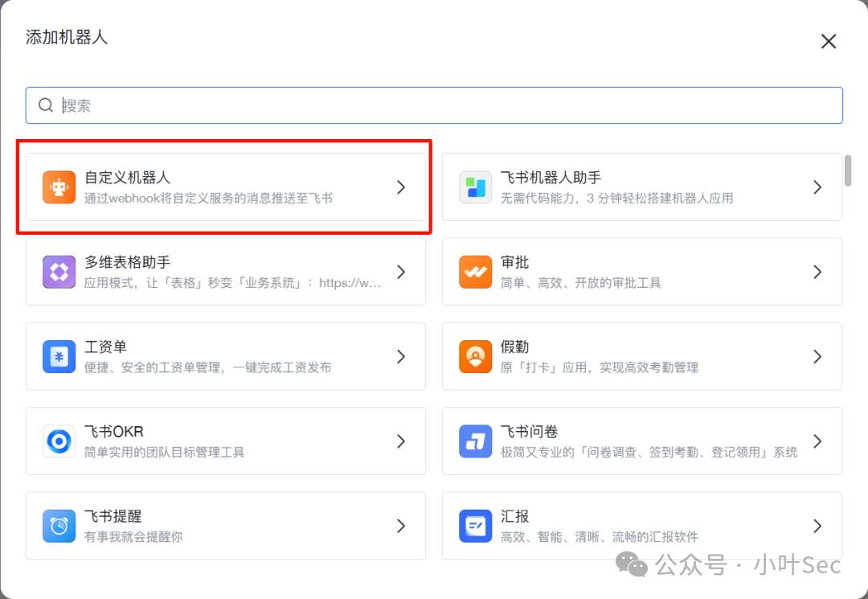Click the 飞书问卷 blue icon
The image size is (868, 599).
coord(475,441)
